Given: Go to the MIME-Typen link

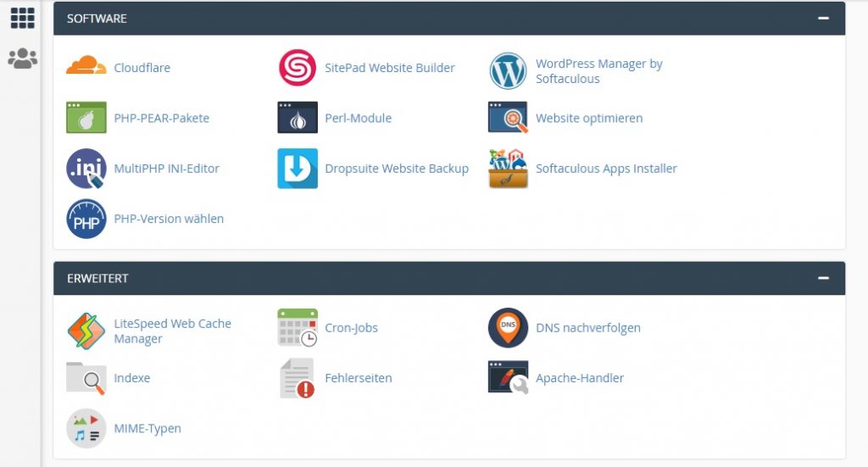Looking at the screenshot, I should point(147,428).
